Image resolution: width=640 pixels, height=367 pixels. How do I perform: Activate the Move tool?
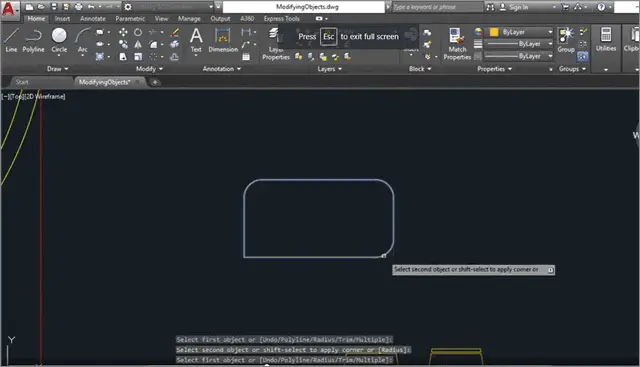[123, 32]
